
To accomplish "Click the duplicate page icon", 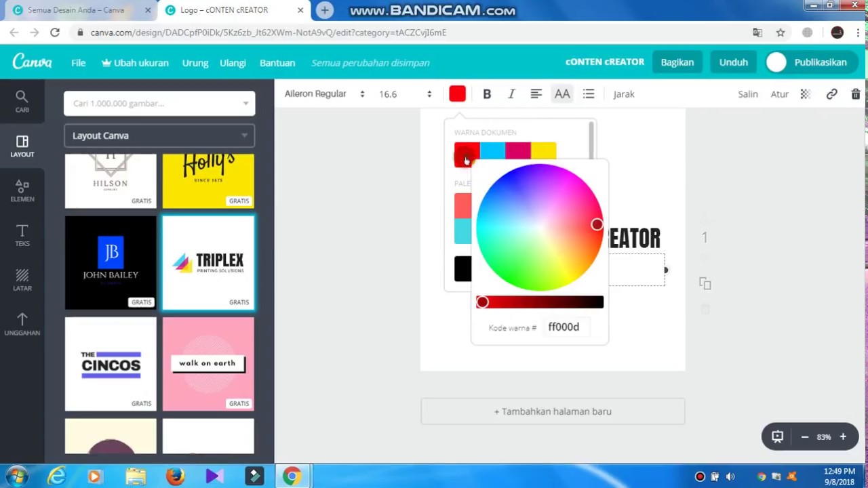I will [x=705, y=284].
